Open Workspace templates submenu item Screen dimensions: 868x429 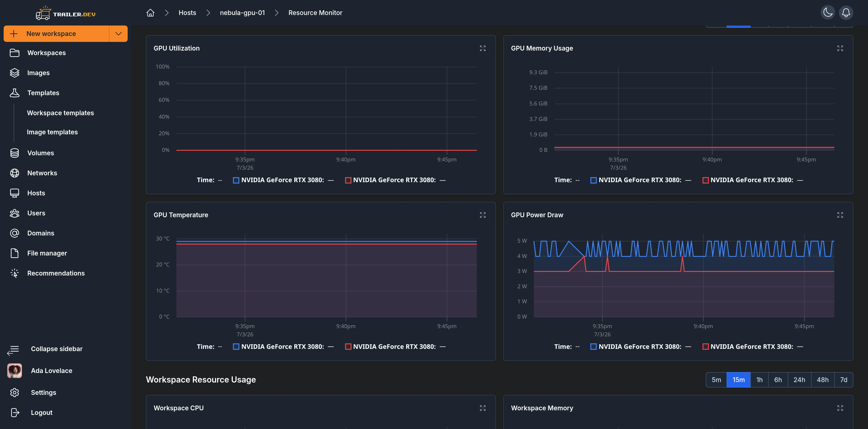pos(60,113)
